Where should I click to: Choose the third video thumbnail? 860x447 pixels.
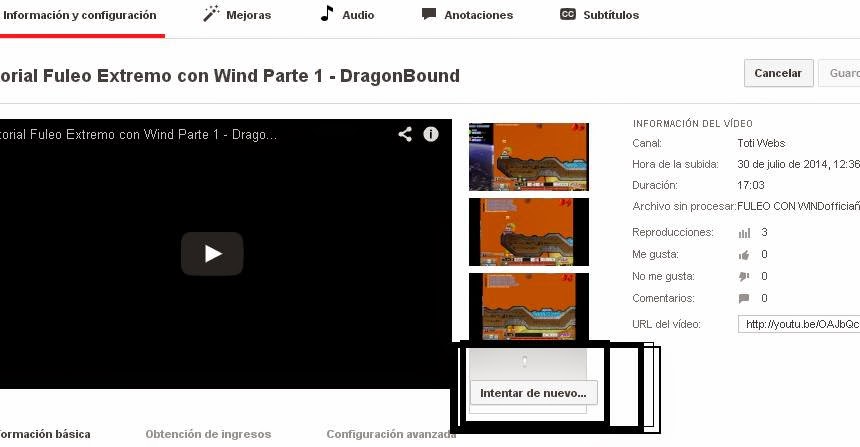pyautogui.click(x=529, y=307)
